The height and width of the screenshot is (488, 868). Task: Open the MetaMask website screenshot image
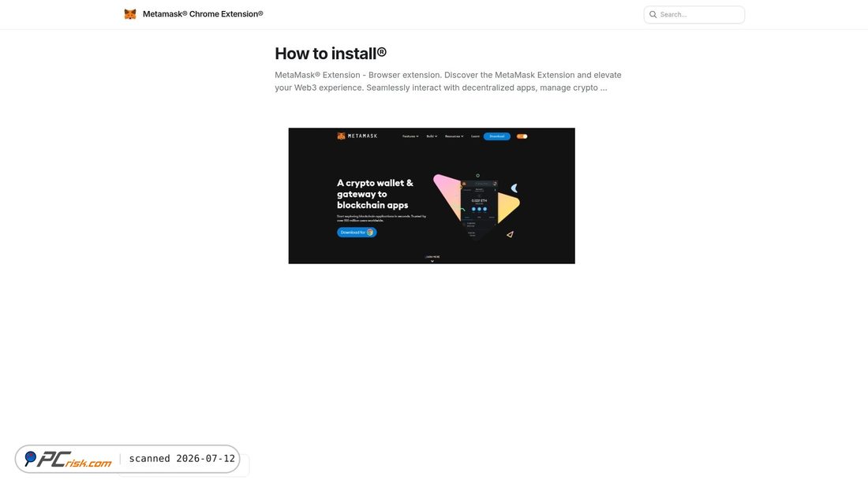pyautogui.click(x=432, y=196)
